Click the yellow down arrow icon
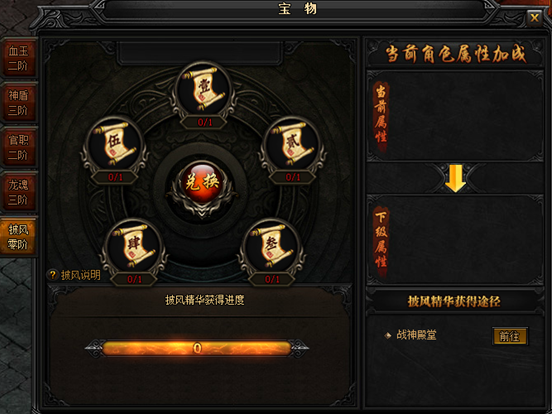The height and width of the screenshot is (415, 552). tap(455, 178)
